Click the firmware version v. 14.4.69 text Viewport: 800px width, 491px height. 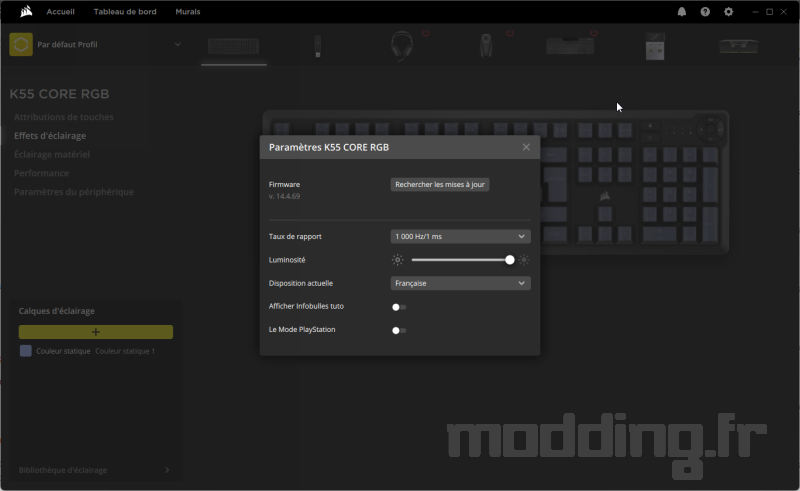point(284,196)
